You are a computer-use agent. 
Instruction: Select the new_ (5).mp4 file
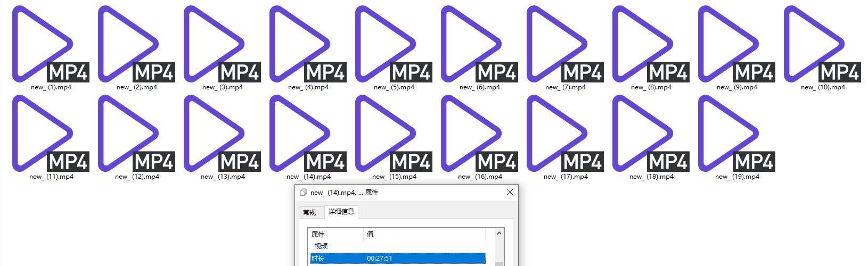(x=394, y=45)
